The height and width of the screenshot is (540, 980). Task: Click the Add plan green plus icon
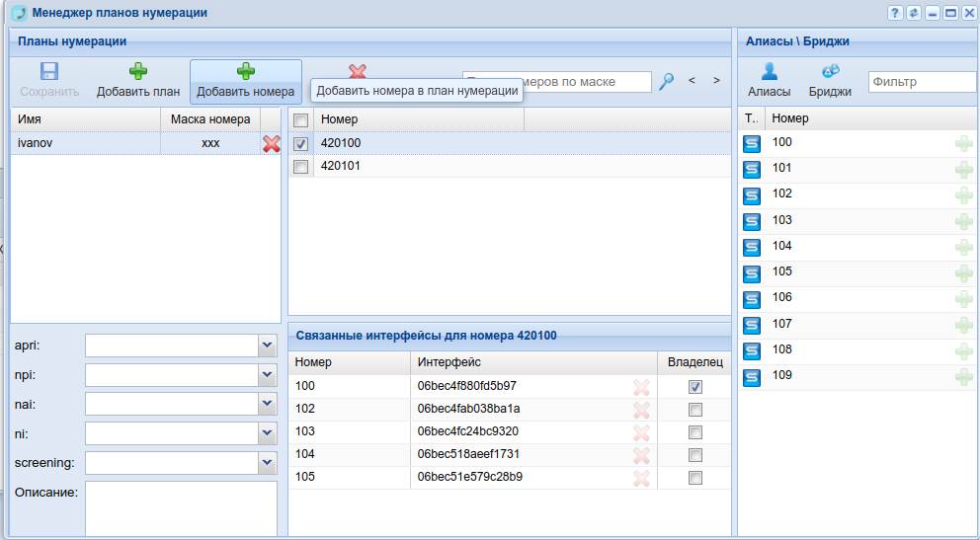click(138, 72)
